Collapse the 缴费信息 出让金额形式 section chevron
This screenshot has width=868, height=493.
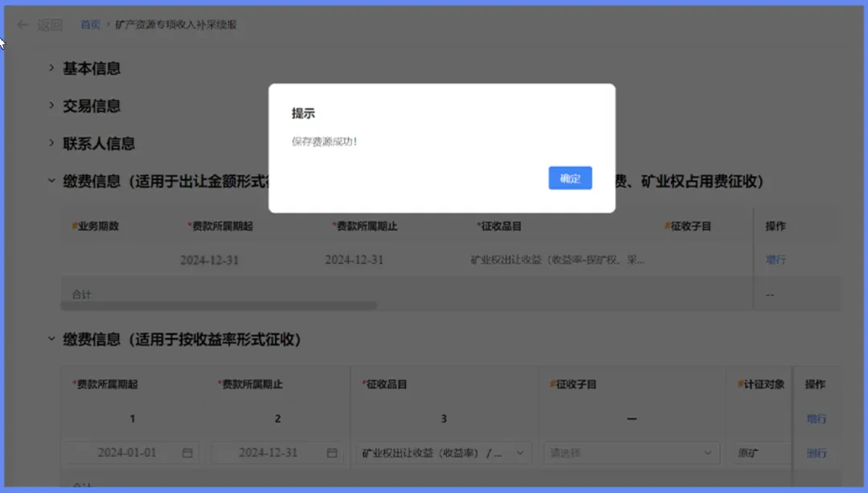coord(52,182)
